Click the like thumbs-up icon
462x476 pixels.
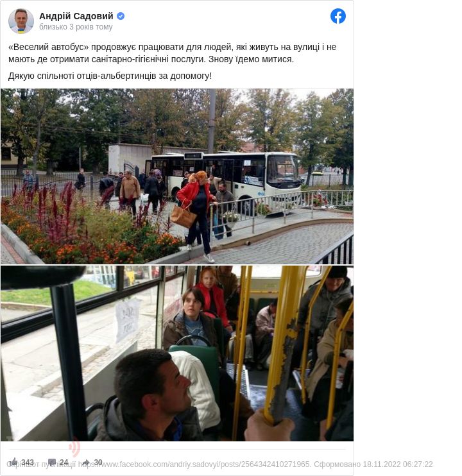14,462
